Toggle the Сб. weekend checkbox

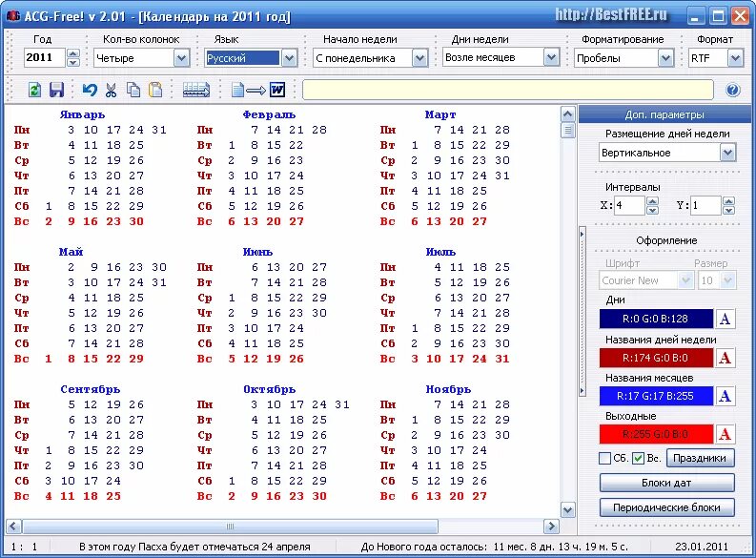point(604,458)
